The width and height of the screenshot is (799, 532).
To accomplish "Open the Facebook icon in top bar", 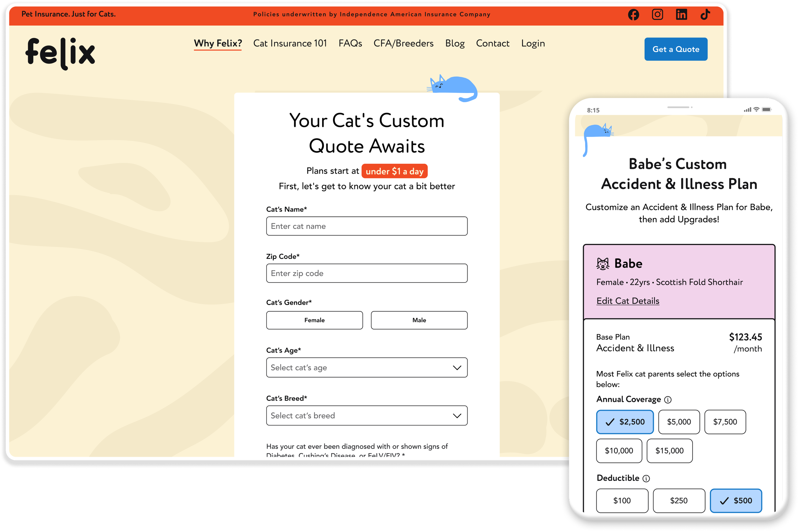I will pos(633,15).
